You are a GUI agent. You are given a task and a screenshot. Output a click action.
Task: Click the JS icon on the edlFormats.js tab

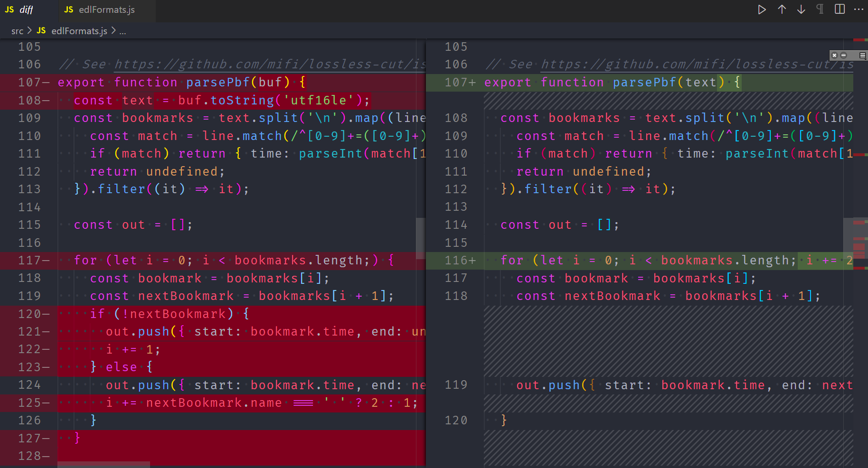click(x=68, y=9)
